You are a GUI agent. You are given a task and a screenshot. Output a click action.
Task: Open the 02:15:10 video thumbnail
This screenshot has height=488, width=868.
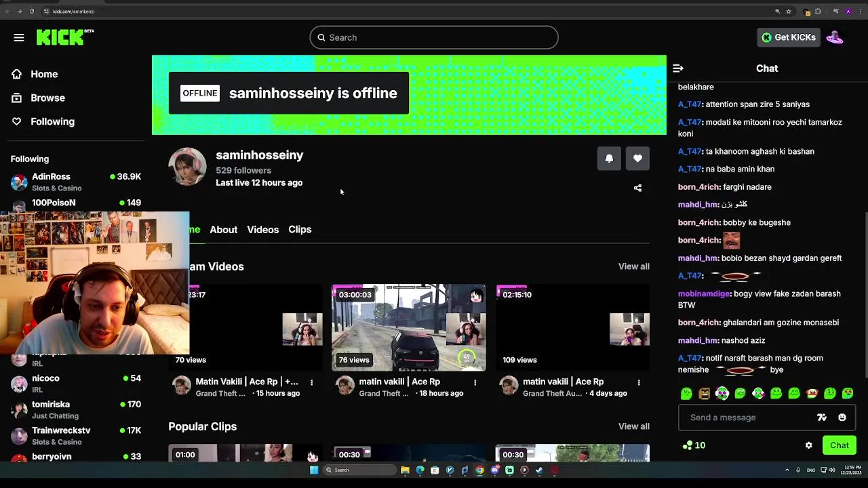pyautogui.click(x=573, y=327)
